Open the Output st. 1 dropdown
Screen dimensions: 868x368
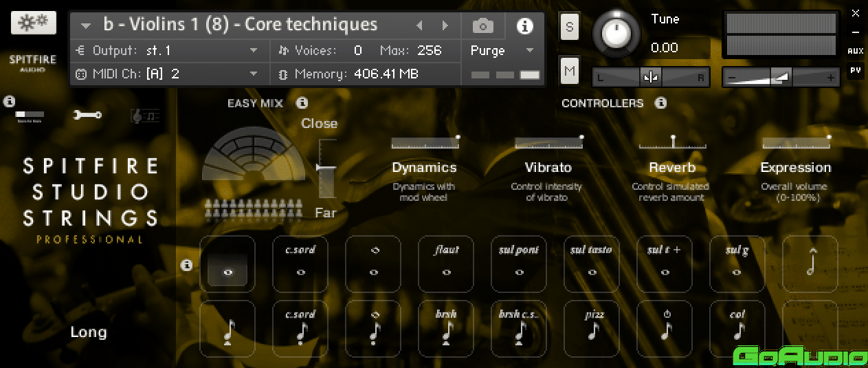pos(168,50)
